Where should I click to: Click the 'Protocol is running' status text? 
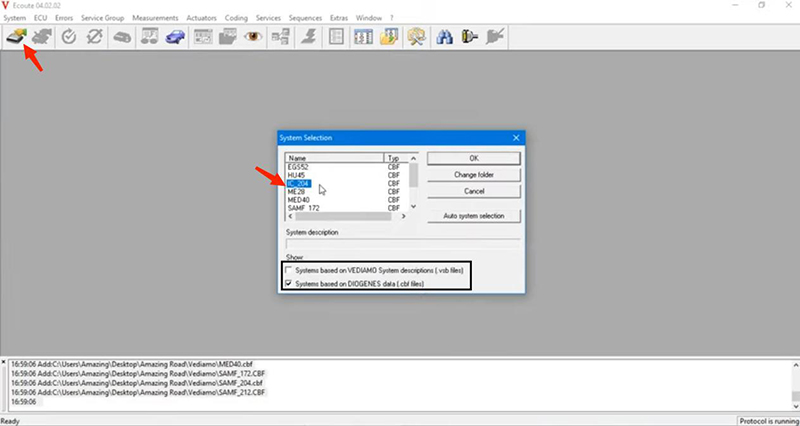(769, 421)
